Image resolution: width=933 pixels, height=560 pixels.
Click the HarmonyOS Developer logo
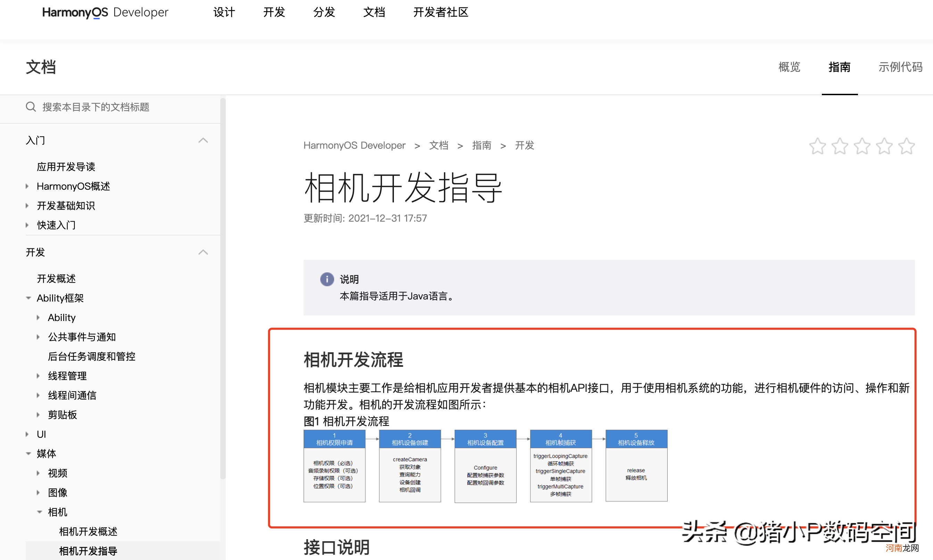pyautogui.click(x=105, y=13)
